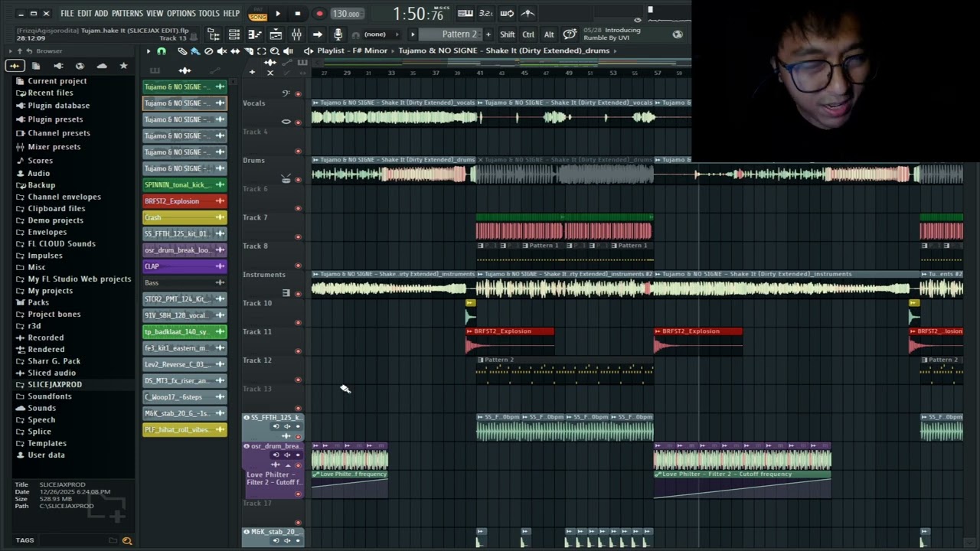Toggle the Shift modifier button
The image size is (980, 551).
click(507, 34)
